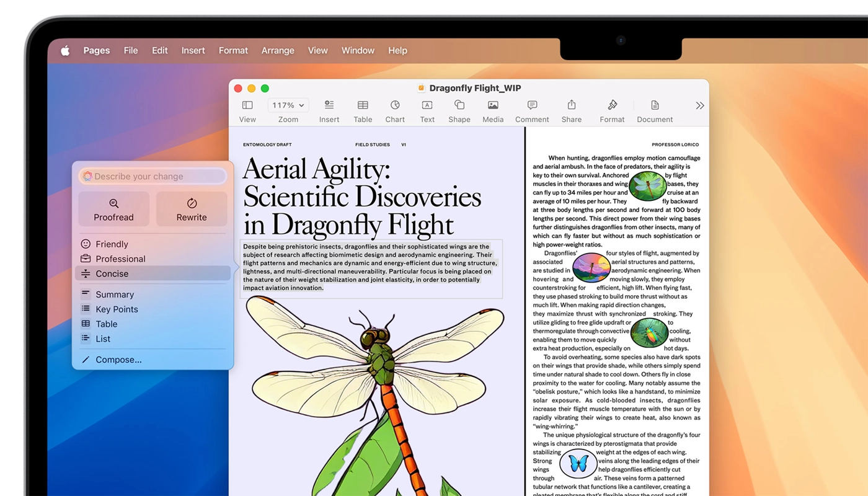Screen dimensions: 868x496
Task: Open the Media toolbar icon
Action: coord(493,105)
